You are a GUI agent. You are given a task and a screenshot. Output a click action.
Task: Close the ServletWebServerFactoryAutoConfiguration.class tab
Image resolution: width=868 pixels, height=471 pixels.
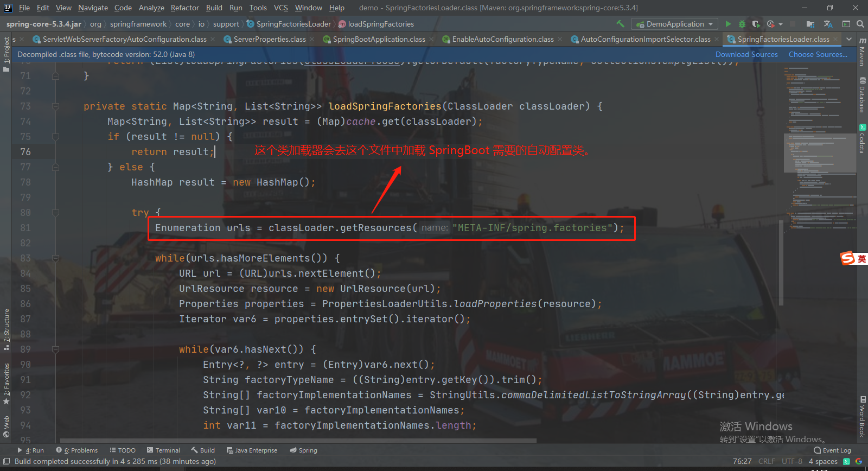point(213,39)
